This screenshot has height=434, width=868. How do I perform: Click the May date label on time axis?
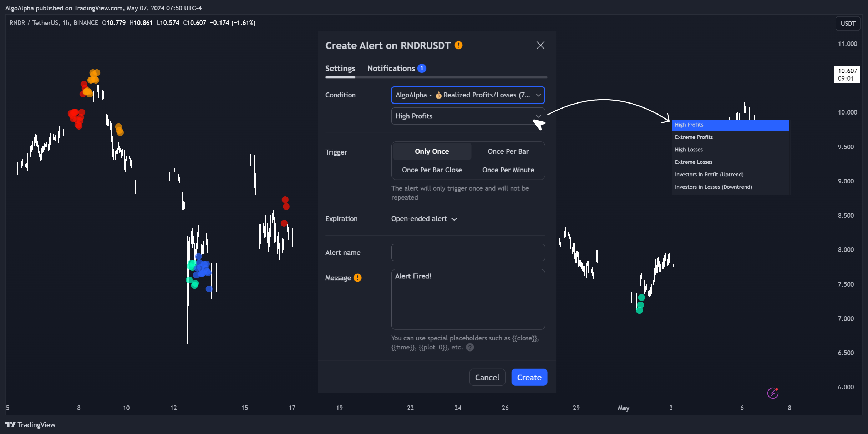click(x=623, y=408)
